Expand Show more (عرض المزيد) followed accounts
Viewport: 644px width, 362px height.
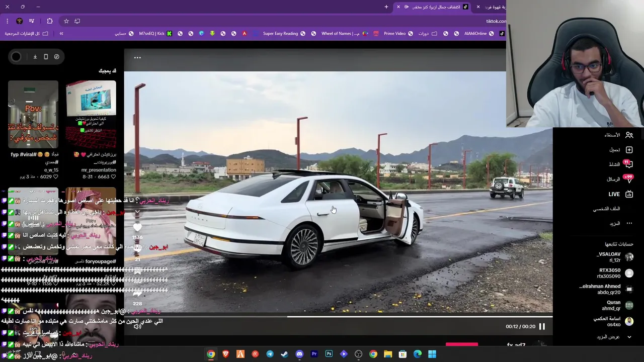[x=613, y=337]
